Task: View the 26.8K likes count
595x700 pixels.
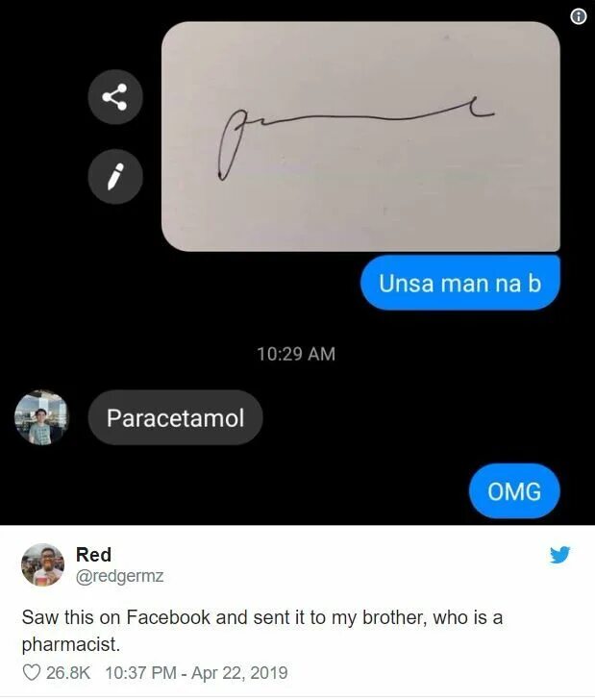Action: point(68,673)
